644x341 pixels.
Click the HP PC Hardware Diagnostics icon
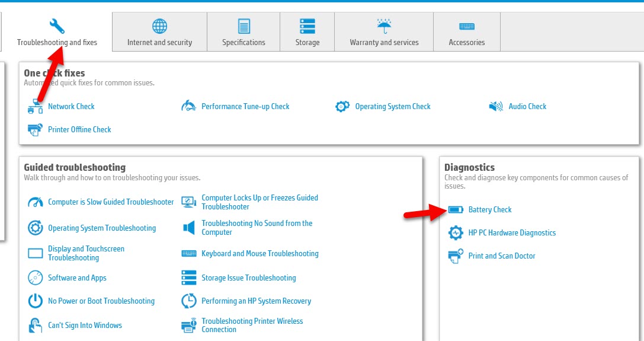(456, 233)
